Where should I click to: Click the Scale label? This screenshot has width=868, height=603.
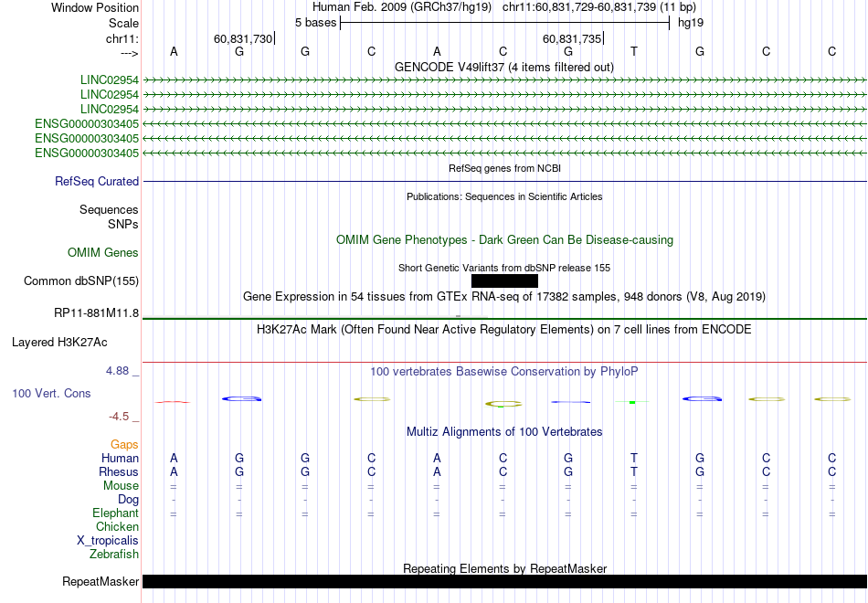click(x=124, y=23)
